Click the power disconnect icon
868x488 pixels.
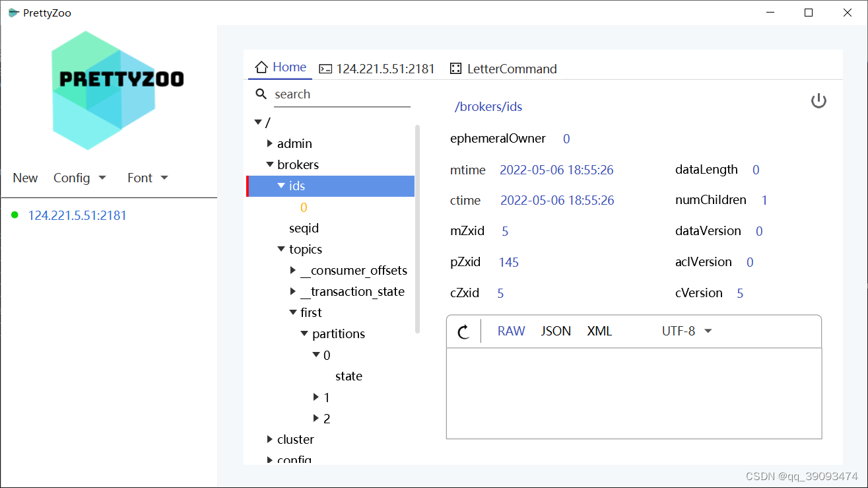coord(818,101)
